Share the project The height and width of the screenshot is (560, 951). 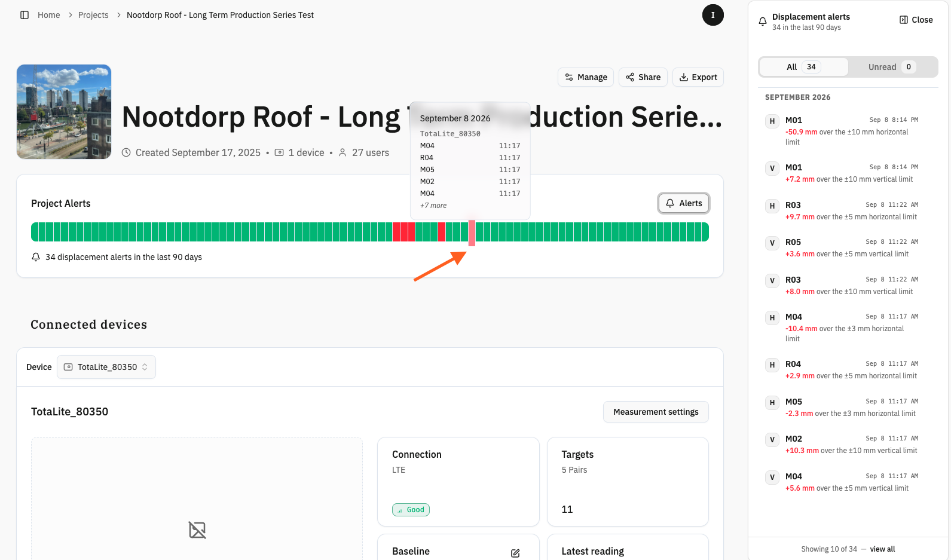643,77
